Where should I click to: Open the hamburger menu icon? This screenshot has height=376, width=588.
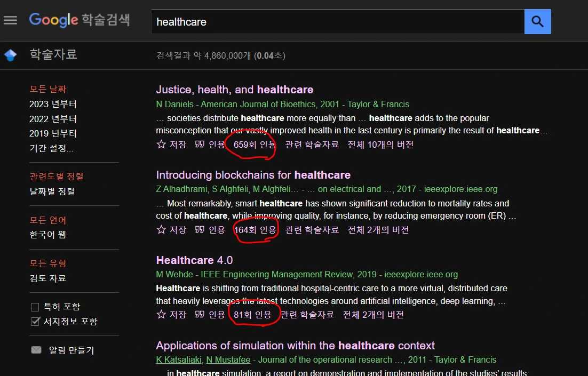point(11,20)
